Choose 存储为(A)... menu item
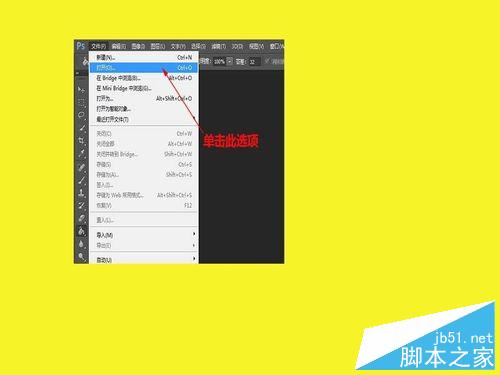 pos(144,175)
